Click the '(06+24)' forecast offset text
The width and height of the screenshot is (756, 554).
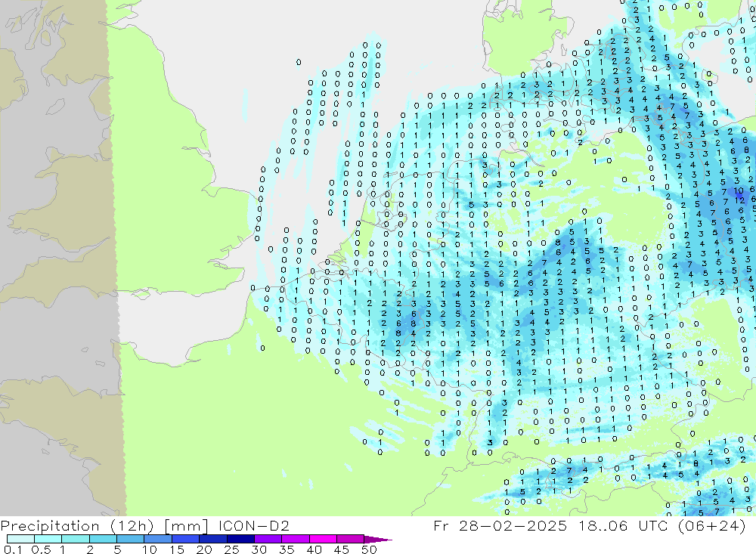tap(711, 525)
